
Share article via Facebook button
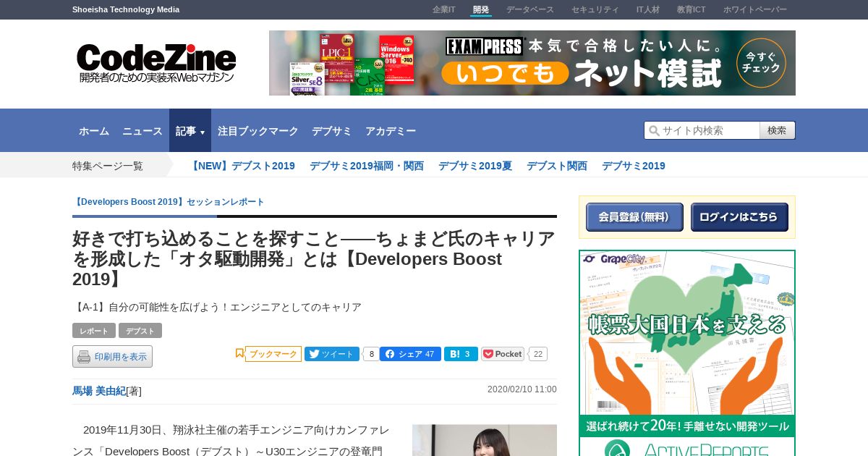pos(410,354)
